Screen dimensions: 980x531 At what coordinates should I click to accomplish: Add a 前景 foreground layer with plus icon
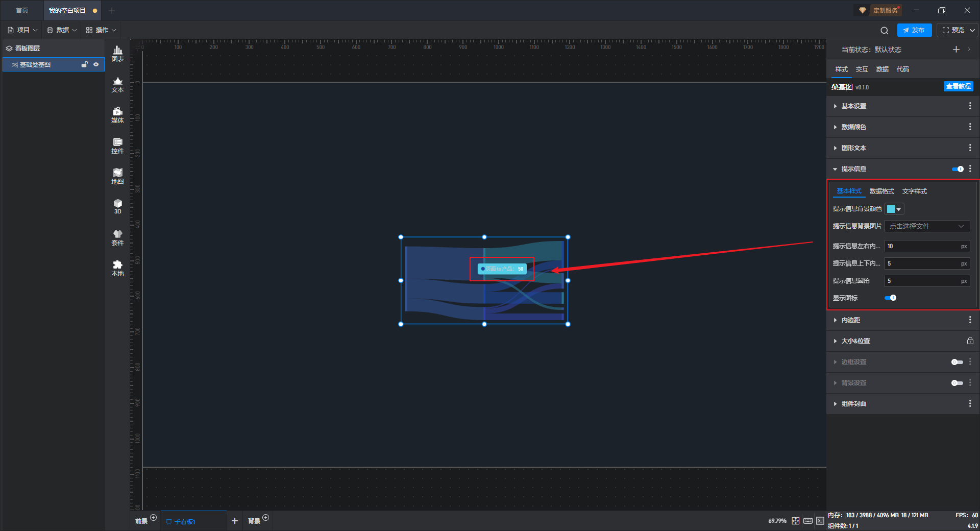153,517
